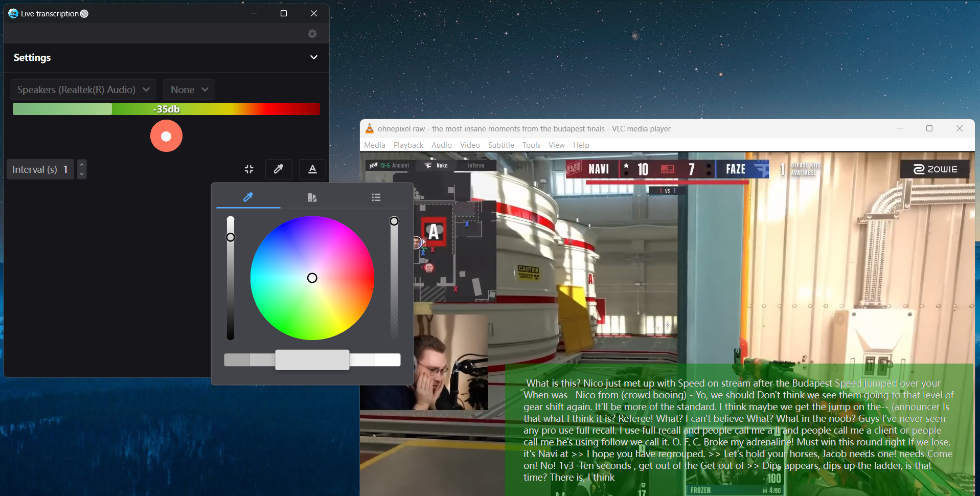The height and width of the screenshot is (496, 980).
Task: Decrease the Interval value with the down arrow
Action: click(82, 174)
